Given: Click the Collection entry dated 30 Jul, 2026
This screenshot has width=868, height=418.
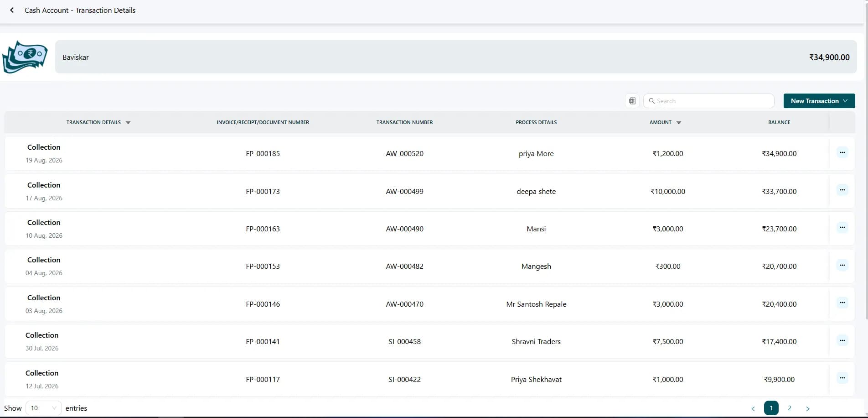Looking at the screenshot, I should [x=42, y=341].
